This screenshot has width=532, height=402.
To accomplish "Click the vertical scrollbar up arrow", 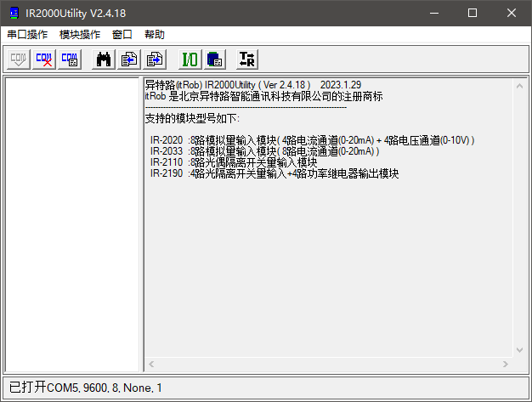I will click(519, 86).
